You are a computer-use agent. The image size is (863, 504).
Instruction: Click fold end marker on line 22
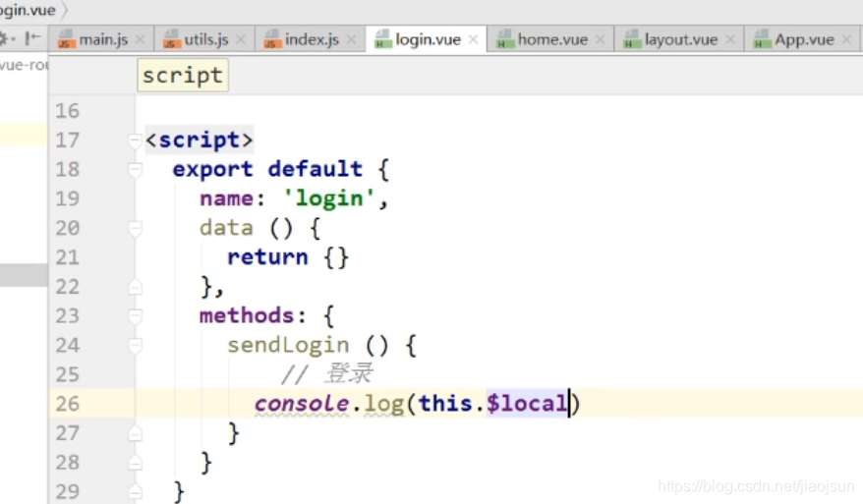pos(135,287)
